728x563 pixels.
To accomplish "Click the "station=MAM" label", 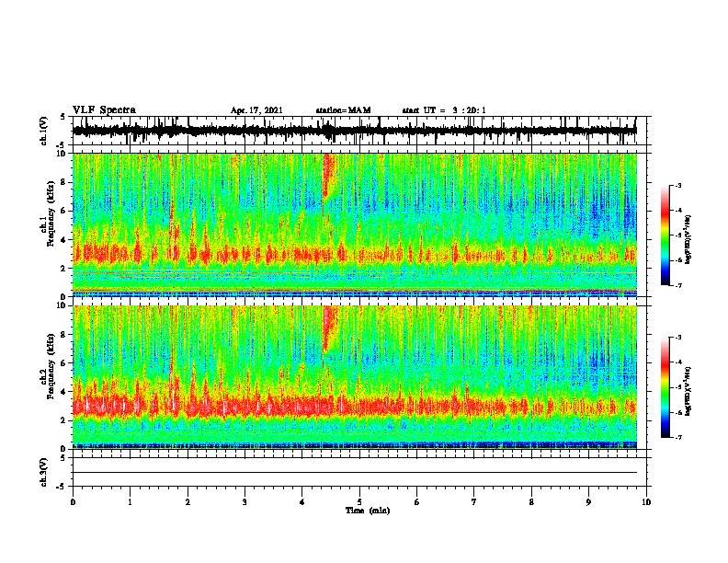I will tap(344, 110).
